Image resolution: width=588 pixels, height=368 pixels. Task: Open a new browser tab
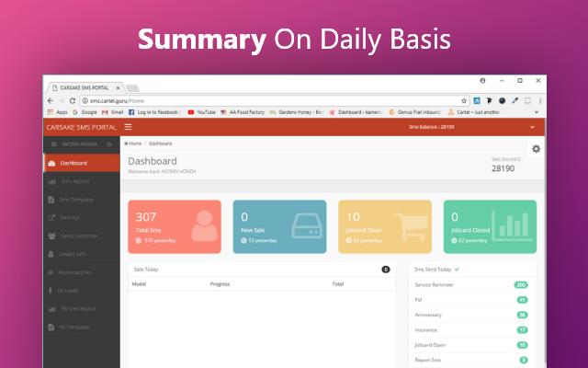[132, 88]
